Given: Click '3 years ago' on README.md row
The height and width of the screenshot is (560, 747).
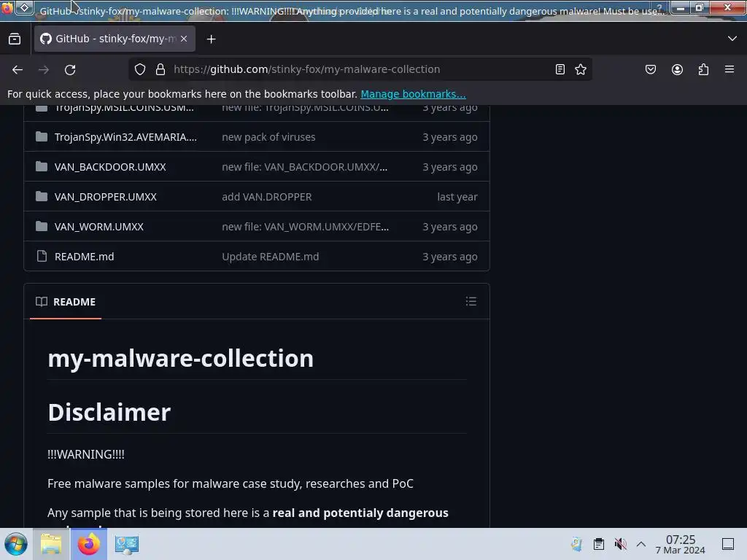Looking at the screenshot, I should 450,257.
